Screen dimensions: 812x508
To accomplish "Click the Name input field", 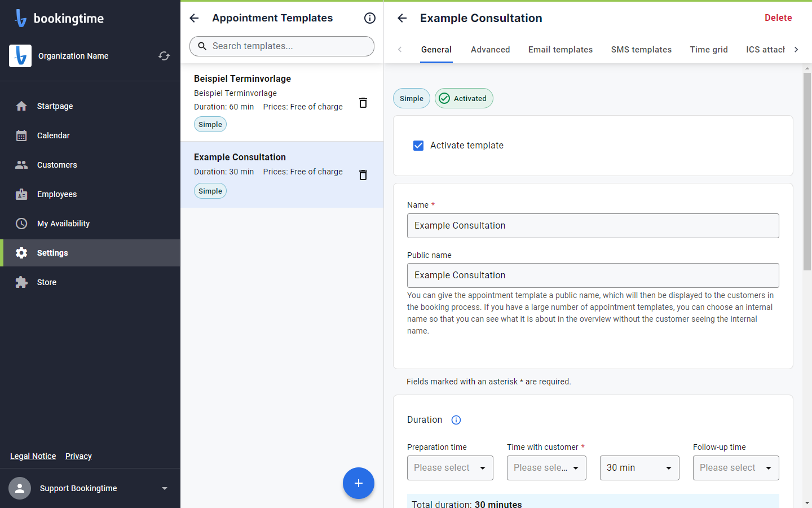I will [593, 226].
